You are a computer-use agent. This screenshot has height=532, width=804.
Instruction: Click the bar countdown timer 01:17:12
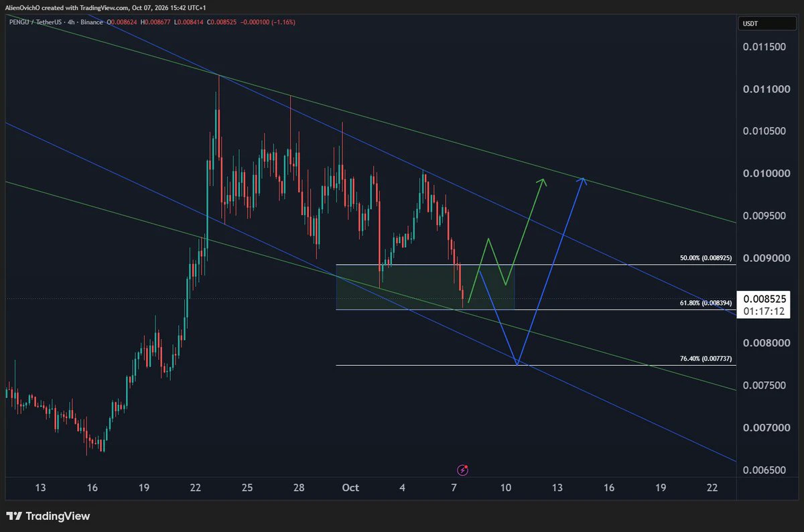pos(764,310)
